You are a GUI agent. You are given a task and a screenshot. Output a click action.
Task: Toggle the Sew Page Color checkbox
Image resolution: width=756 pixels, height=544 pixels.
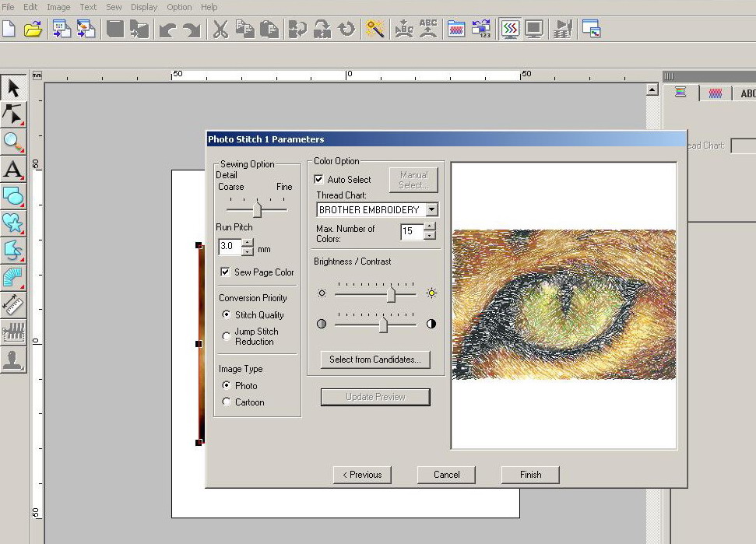(225, 272)
